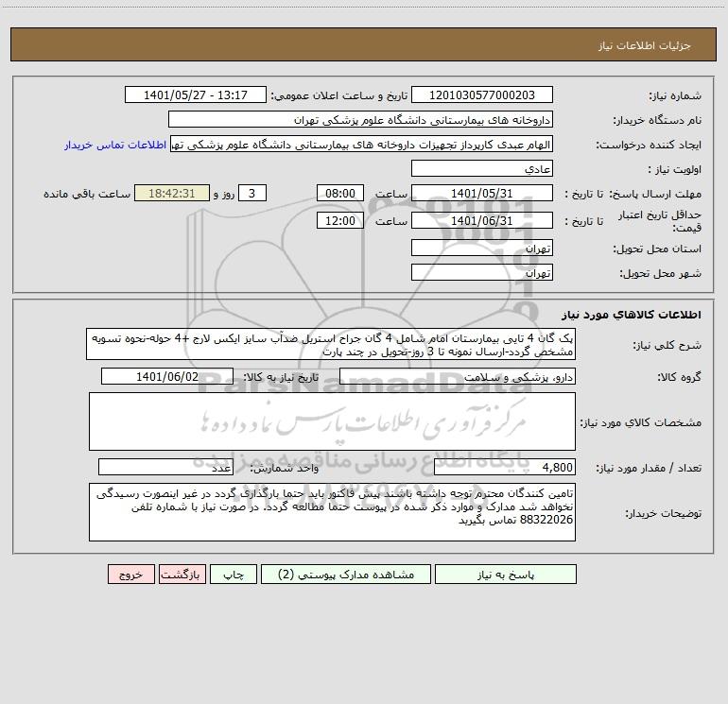Click the request creator field الهام عبدی

pyautogui.click(x=362, y=144)
